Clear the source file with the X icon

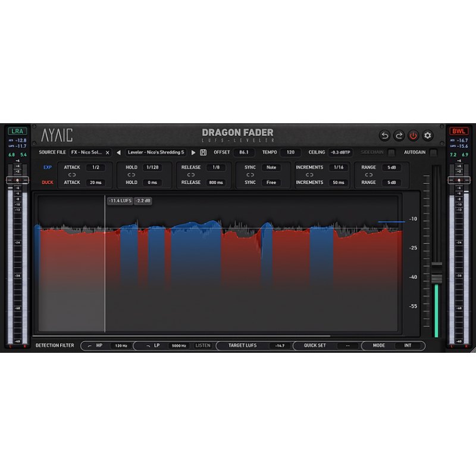click(x=107, y=152)
